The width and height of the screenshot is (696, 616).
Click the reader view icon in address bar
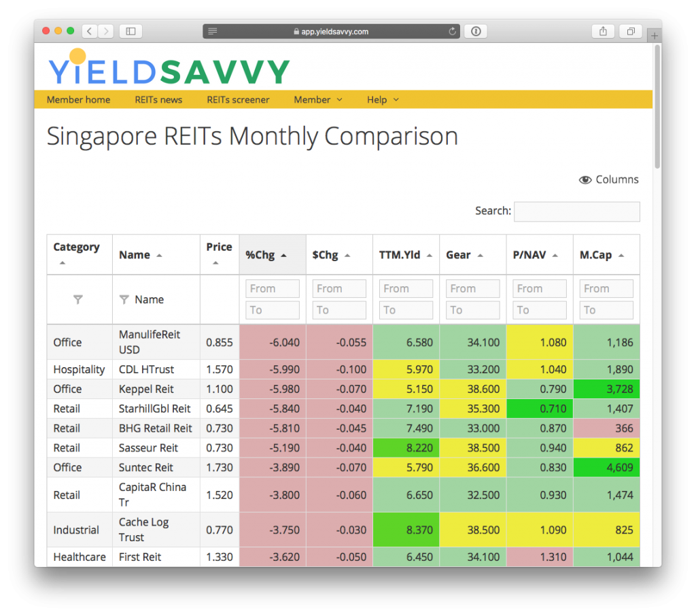(x=213, y=31)
